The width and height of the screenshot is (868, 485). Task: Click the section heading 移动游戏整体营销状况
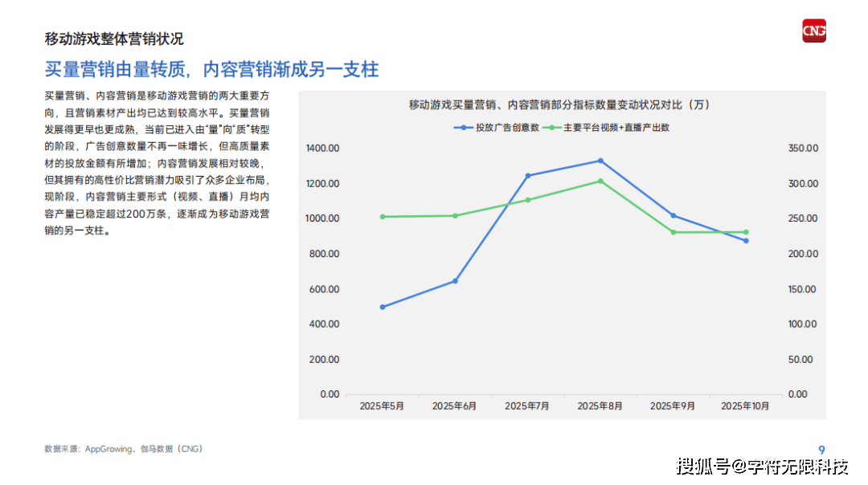(x=114, y=39)
